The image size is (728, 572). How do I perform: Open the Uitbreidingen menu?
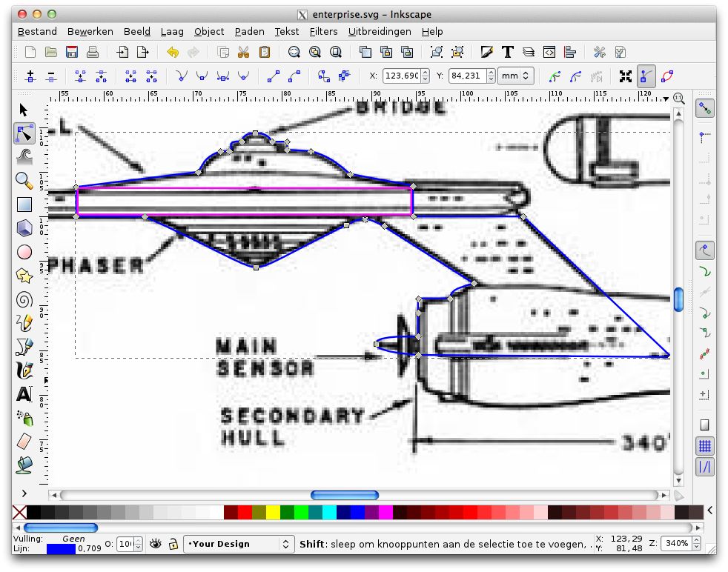coord(380,32)
